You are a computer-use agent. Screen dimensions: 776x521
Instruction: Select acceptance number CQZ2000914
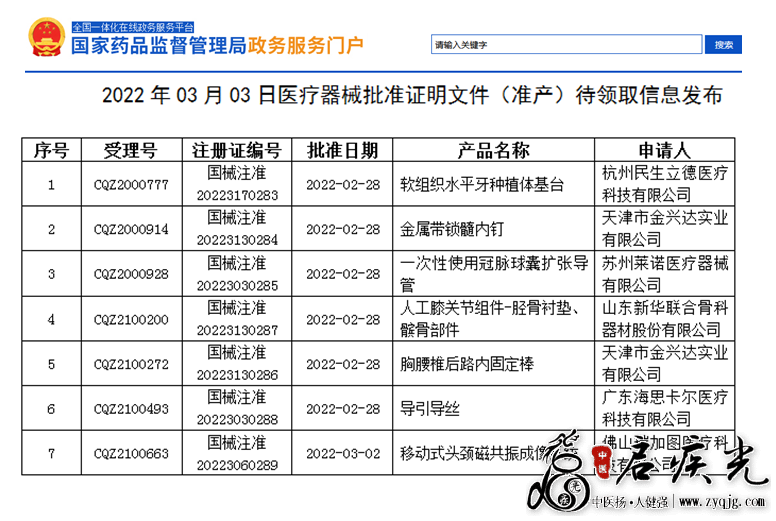click(x=131, y=229)
